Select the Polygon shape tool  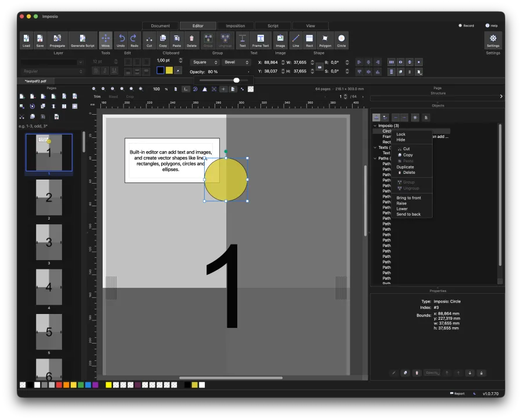click(x=325, y=41)
